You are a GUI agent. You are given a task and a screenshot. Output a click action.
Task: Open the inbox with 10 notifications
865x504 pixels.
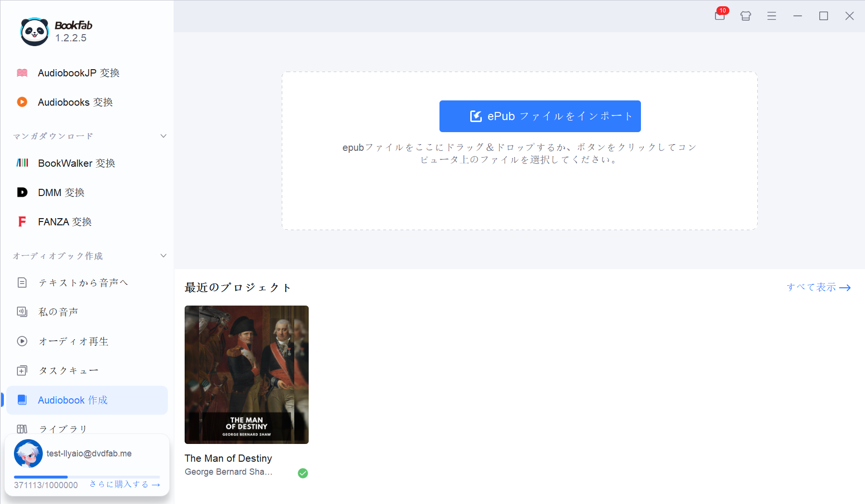(719, 16)
